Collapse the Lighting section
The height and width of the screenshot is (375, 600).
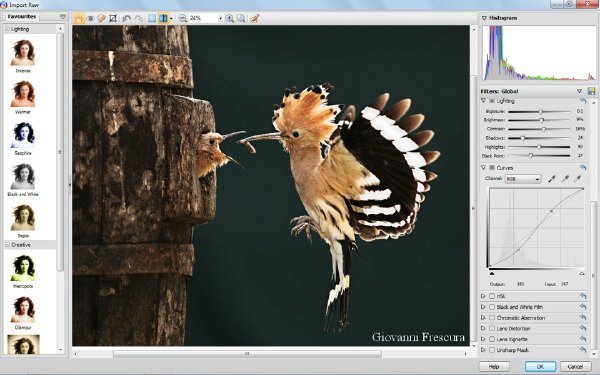(x=483, y=101)
